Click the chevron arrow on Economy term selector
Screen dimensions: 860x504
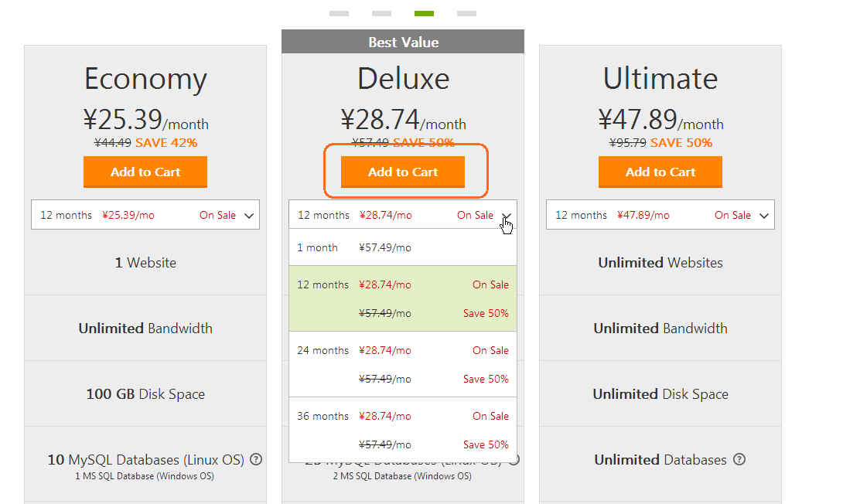[249, 216]
